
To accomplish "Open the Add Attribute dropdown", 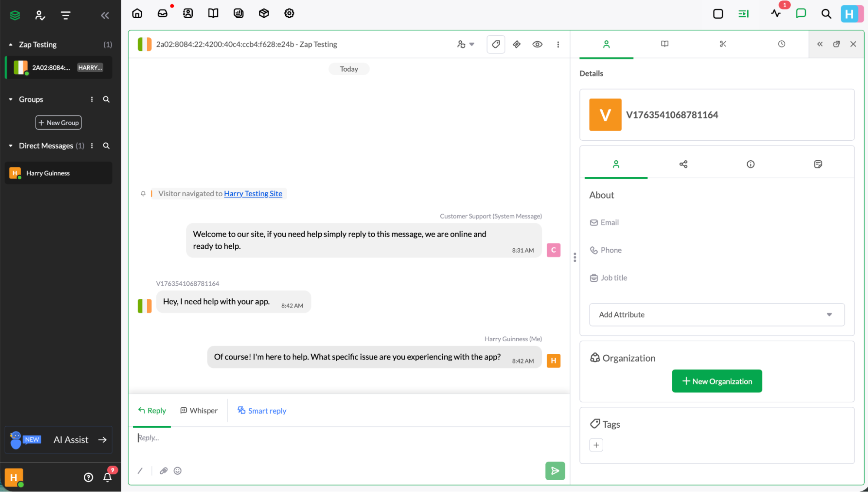I will (x=716, y=314).
